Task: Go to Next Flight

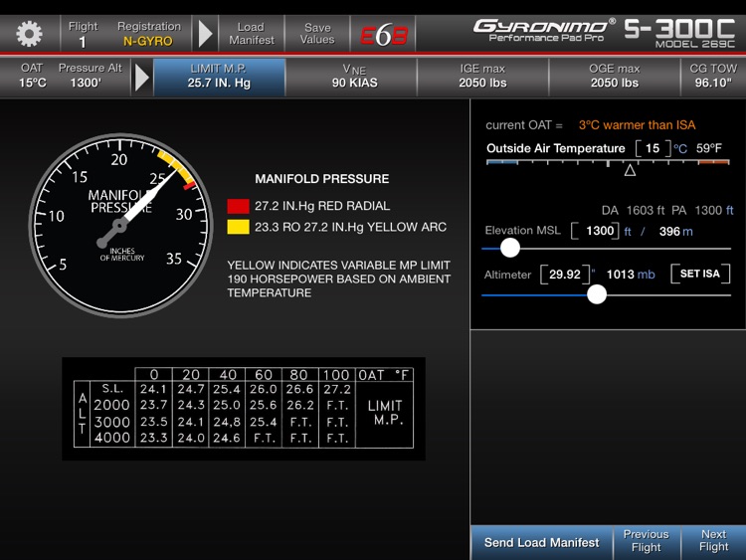Action: tap(713, 541)
